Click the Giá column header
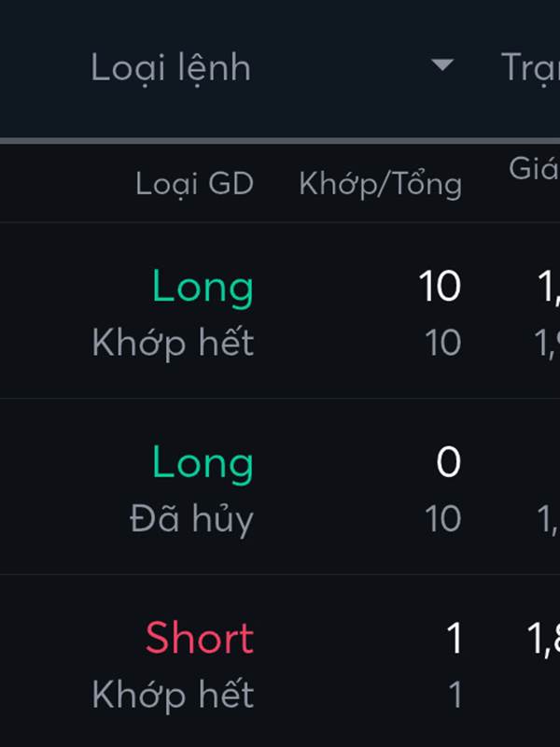This screenshot has width=560, height=747. click(533, 169)
